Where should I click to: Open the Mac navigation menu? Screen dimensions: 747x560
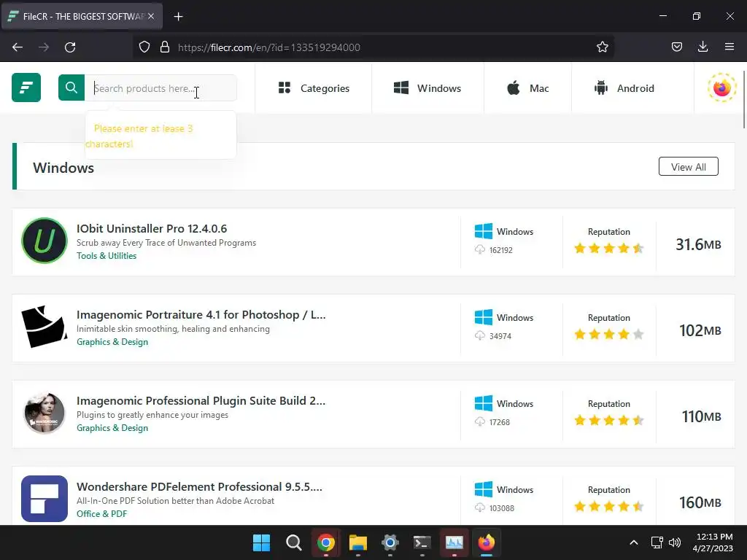527,88
